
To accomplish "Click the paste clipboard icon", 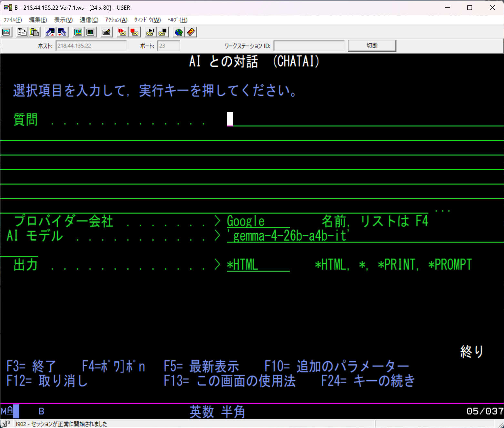I will pyautogui.click(x=35, y=32).
